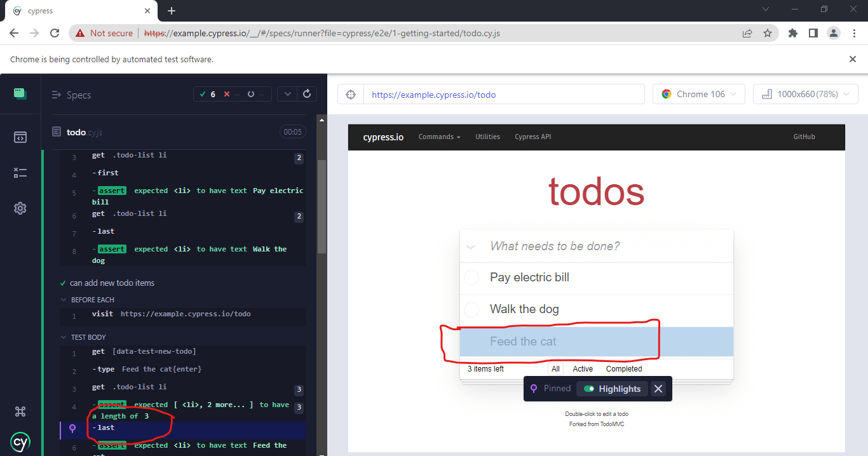Open the Chrome profile avatar
The height and width of the screenshot is (456, 868).
832,33
